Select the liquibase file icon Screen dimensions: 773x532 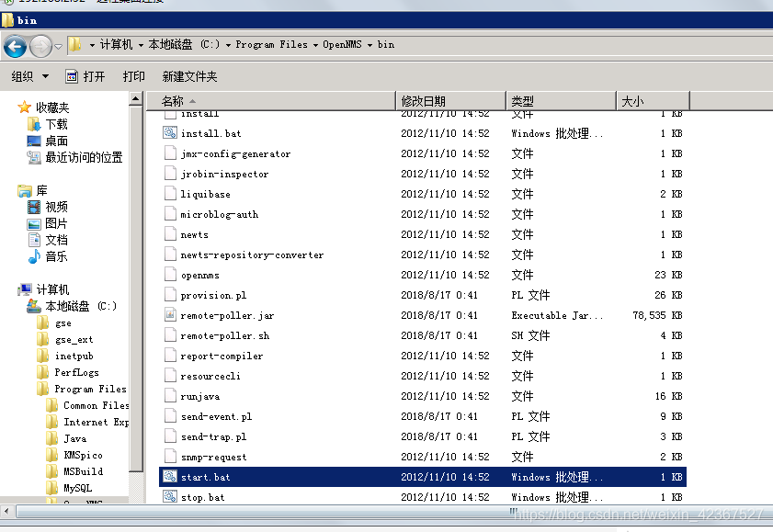pyautogui.click(x=170, y=194)
